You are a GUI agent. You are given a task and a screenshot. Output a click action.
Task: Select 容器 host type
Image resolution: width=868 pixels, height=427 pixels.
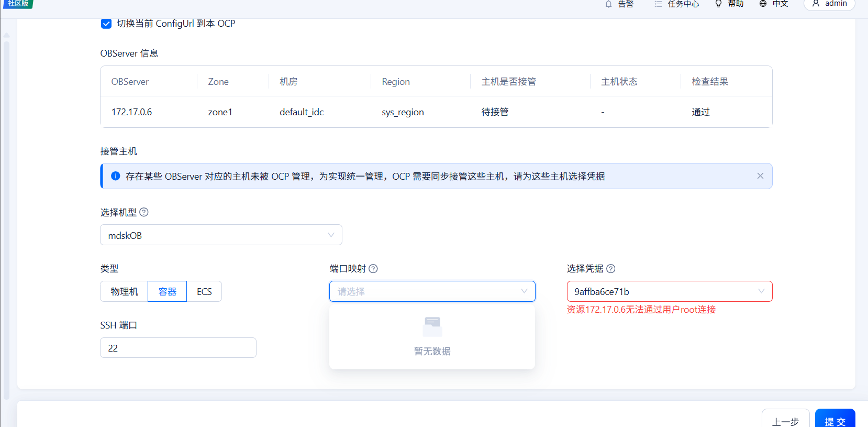coord(168,291)
